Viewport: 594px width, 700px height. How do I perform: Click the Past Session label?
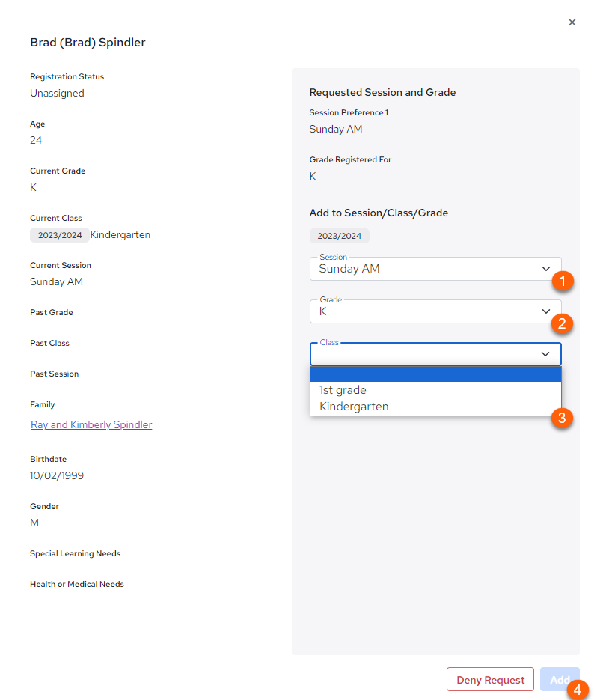tap(55, 374)
